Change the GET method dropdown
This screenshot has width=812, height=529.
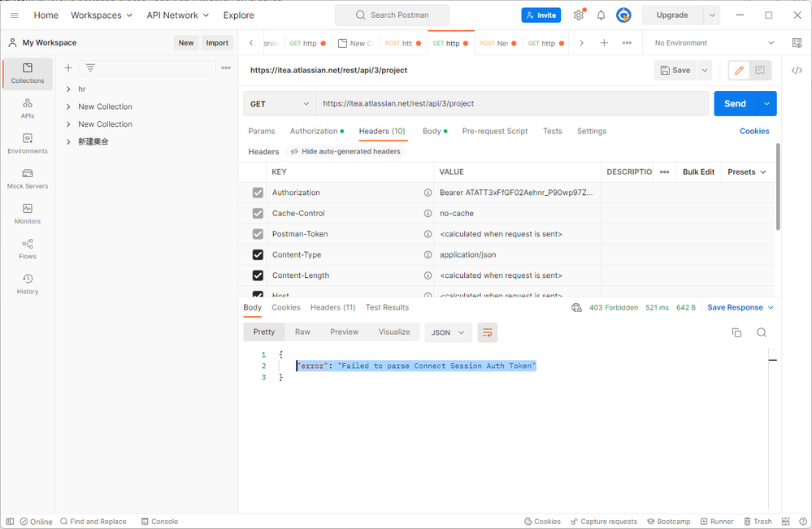coord(280,104)
